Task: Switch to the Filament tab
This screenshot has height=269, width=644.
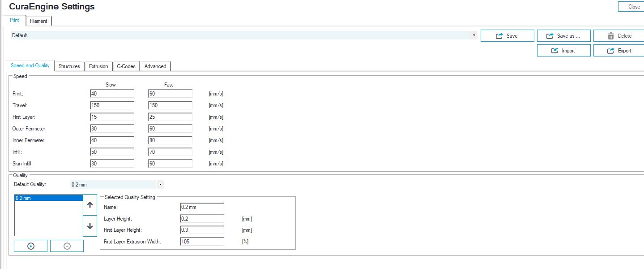Action: (x=38, y=21)
